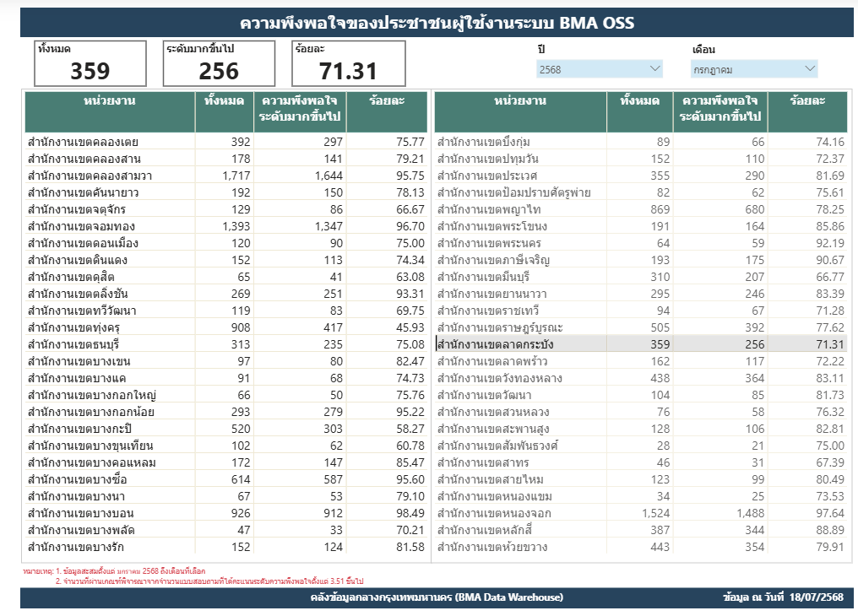The image size is (858, 616).
Task: Select row สำนักงานเขตบางซื่อ
Action: (x=226, y=480)
